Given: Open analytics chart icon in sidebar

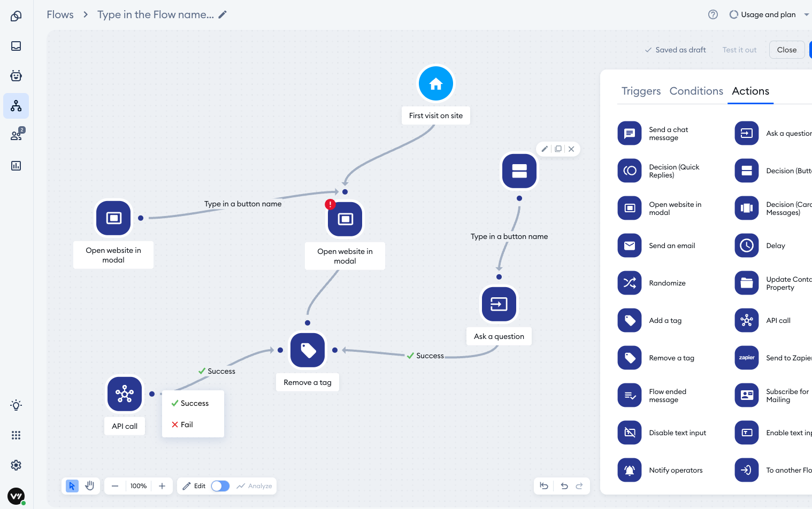Looking at the screenshot, I should pos(16,166).
